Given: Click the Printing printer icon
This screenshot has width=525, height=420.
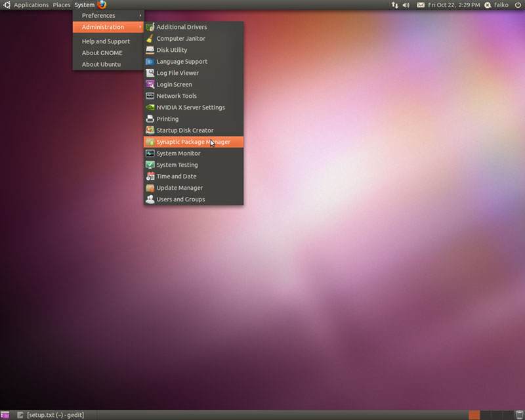Looking at the screenshot, I should click(150, 119).
